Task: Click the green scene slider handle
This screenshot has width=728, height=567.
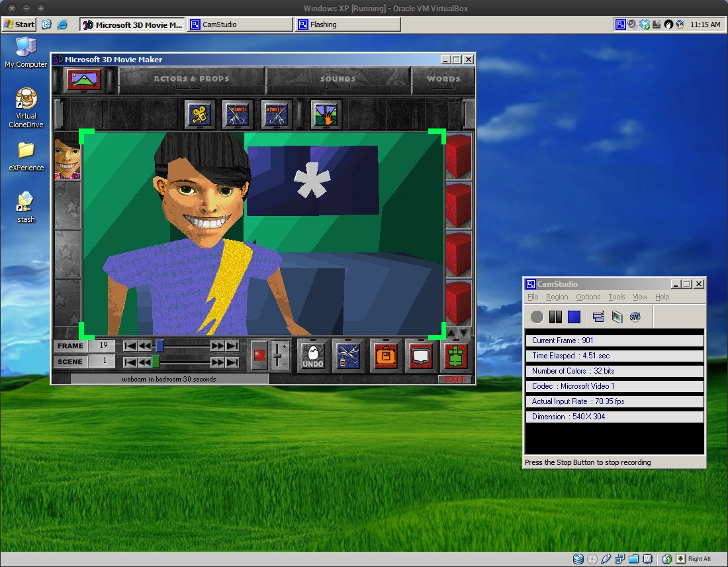Action: [x=156, y=362]
